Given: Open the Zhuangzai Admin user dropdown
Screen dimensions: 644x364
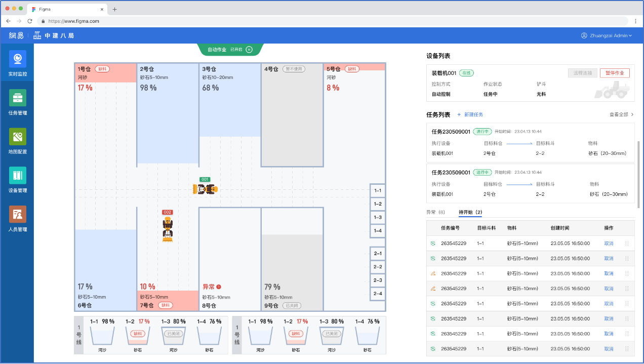Looking at the screenshot, I should [607, 35].
